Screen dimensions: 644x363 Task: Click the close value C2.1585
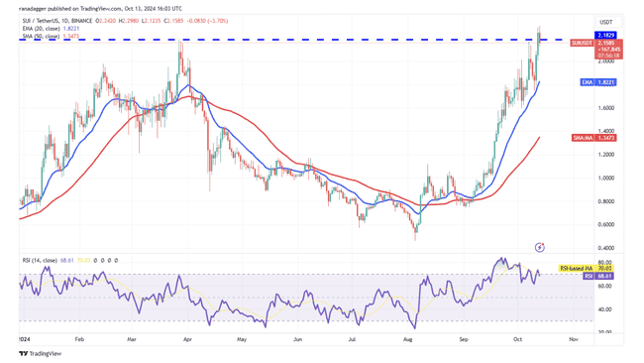[173, 21]
